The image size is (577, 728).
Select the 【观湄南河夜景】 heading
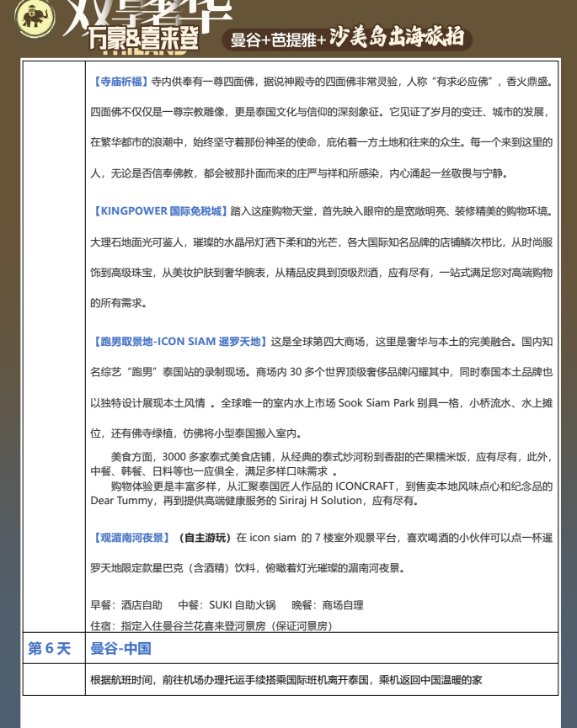pyautogui.click(x=131, y=538)
